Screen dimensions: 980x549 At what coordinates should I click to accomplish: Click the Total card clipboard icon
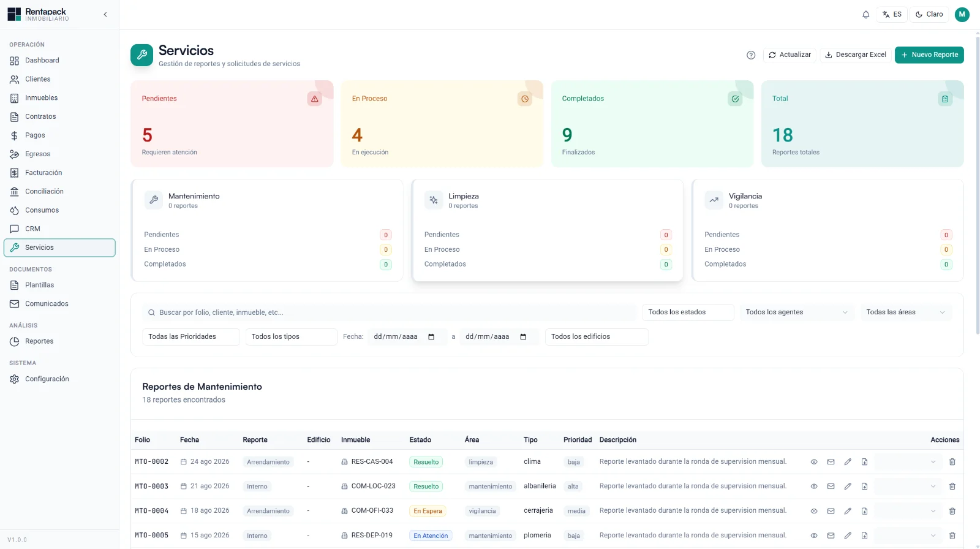[945, 99]
